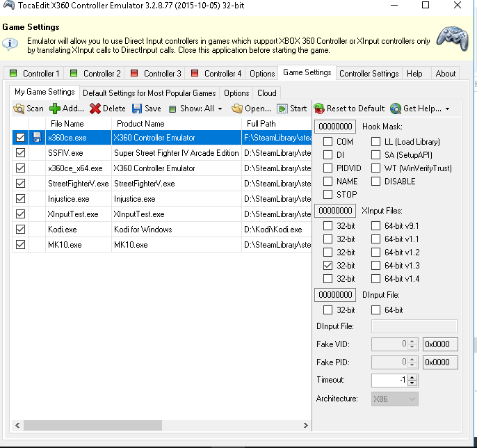The height and width of the screenshot is (448, 477).
Task: Decrease the Fake PID spinner value
Action: tap(412, 365)
